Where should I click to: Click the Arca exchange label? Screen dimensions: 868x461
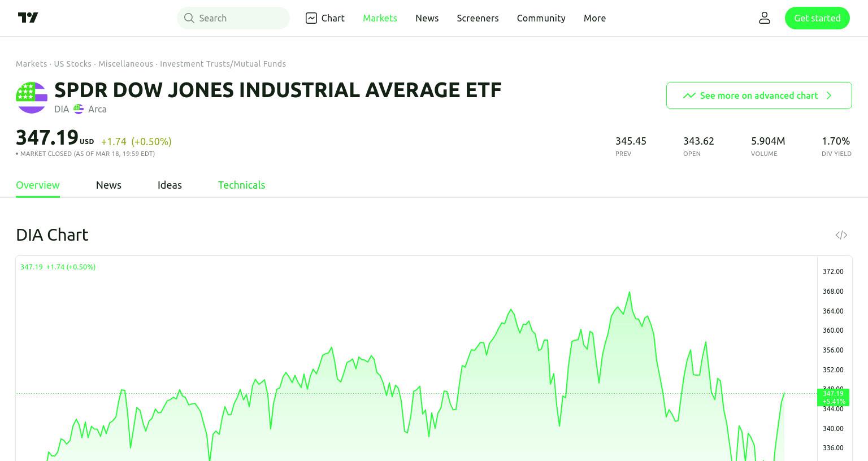point(97,109)
